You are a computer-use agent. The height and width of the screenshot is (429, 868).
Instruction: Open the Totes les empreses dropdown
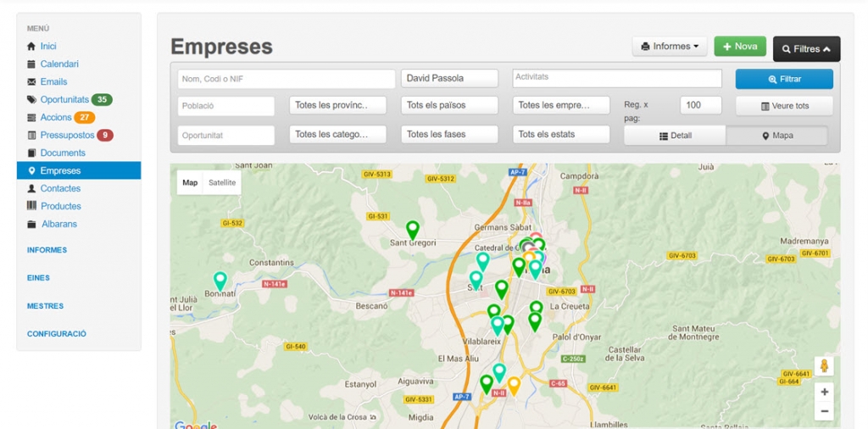click(x=561, y=105)
